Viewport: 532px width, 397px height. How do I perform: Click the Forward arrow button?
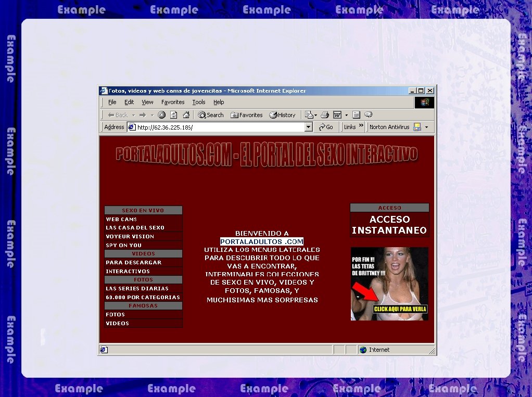coord(143,115)
